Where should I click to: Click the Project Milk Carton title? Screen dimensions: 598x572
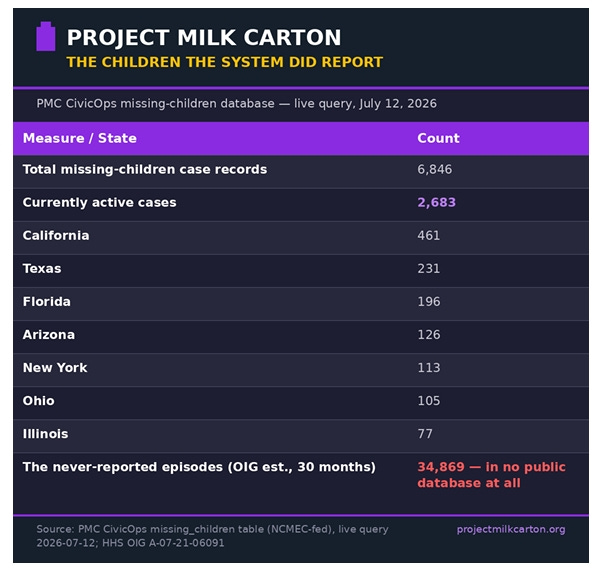204,37
